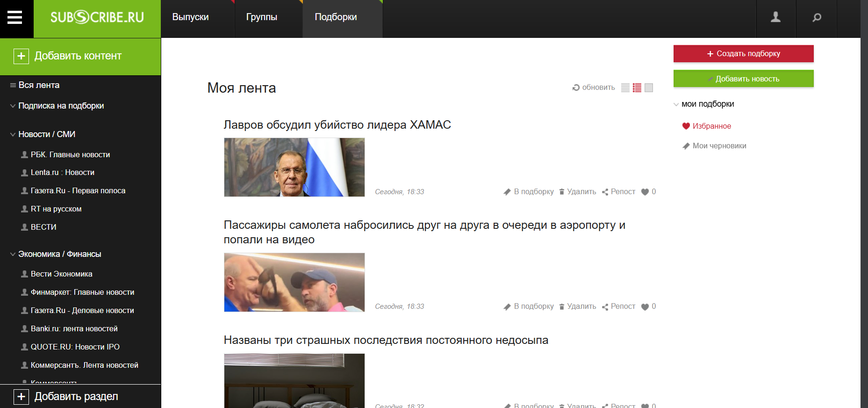Open the Группы tab
Viewport: 868px width, 408px height.
click(x=262, y=17)
